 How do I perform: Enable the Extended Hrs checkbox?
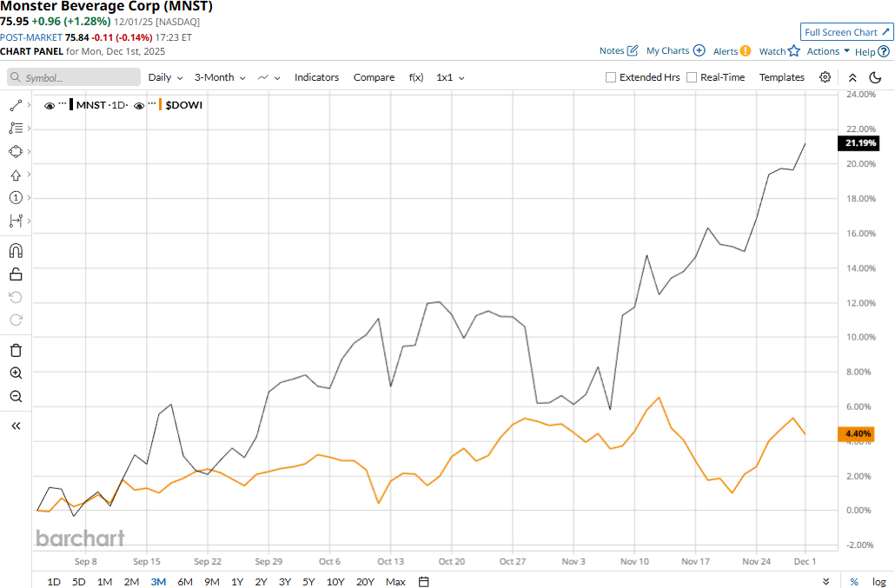point(611,77)
